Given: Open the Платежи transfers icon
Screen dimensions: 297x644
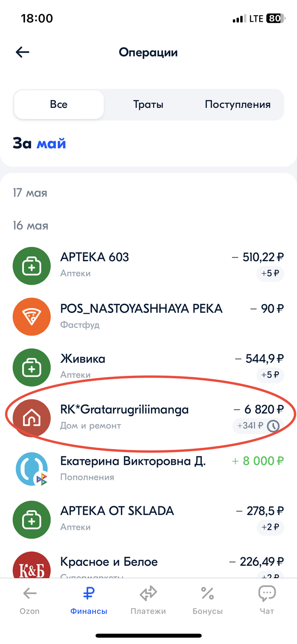Looking at the screenshot, I should click(x=148, y=593).
